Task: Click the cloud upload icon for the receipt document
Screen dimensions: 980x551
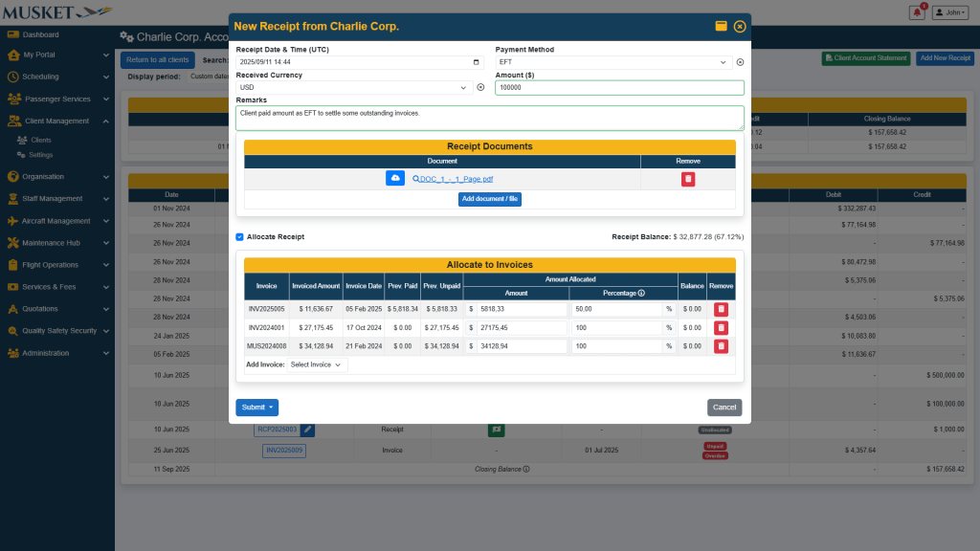Action: tap(395, 179)
